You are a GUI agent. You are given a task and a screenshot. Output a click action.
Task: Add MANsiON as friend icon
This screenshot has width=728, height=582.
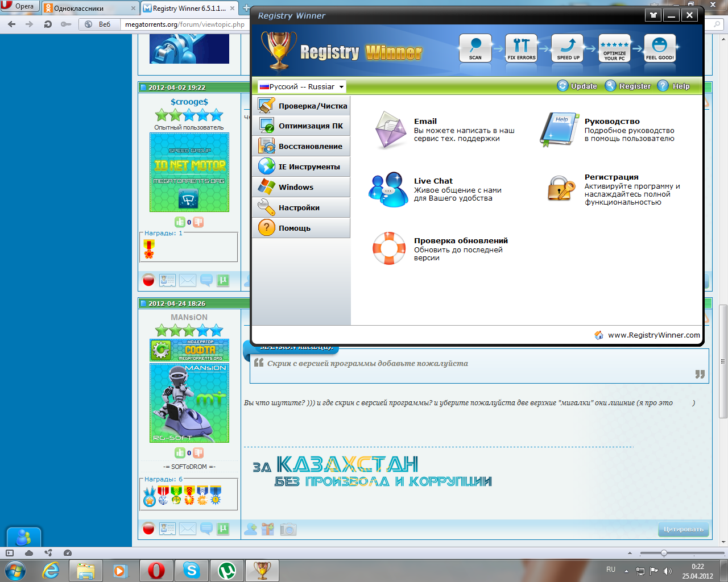click(250, 529)
